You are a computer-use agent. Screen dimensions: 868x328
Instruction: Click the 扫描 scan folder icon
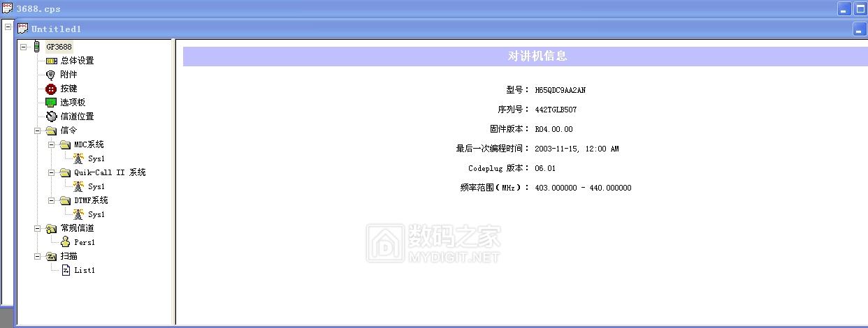[x=51, y=256]
